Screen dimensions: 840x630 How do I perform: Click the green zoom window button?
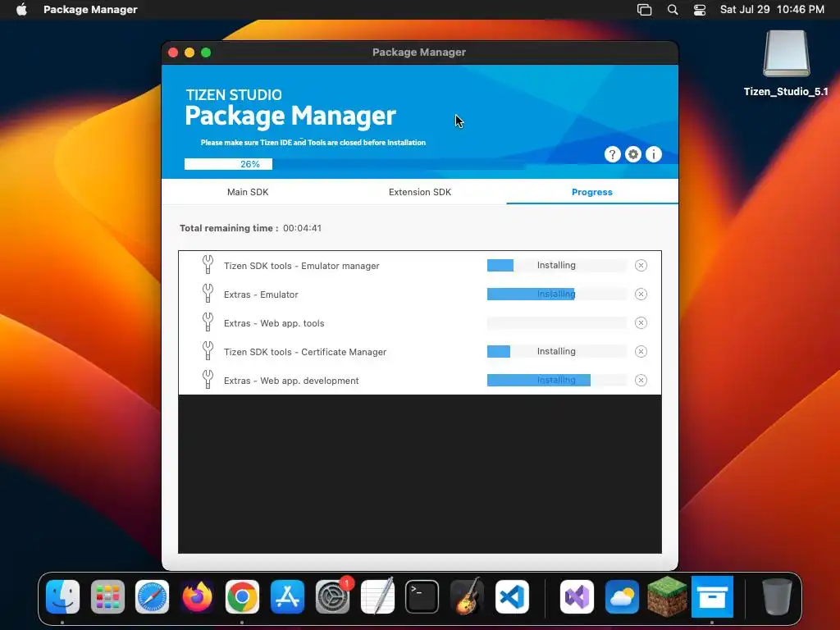(x=206, y=52)
